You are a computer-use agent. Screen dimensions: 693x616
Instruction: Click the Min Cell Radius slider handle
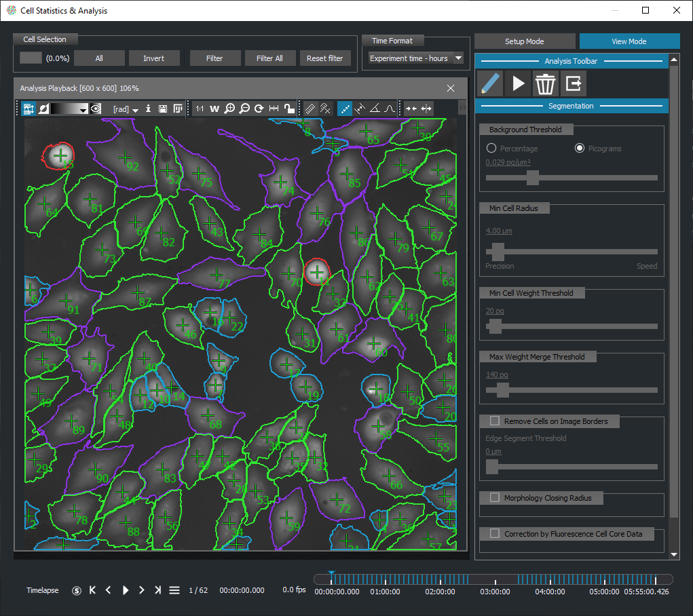pos(498,252)
